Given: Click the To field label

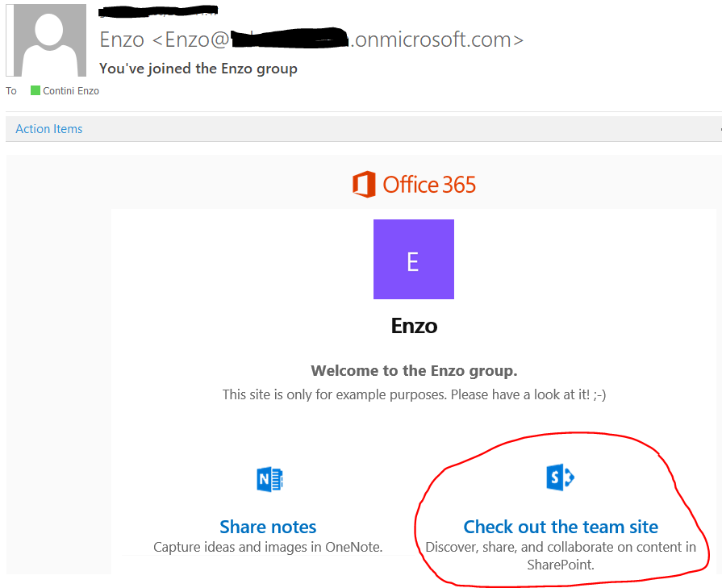Looking at the screenshot, I should click(x=11, y=91).
